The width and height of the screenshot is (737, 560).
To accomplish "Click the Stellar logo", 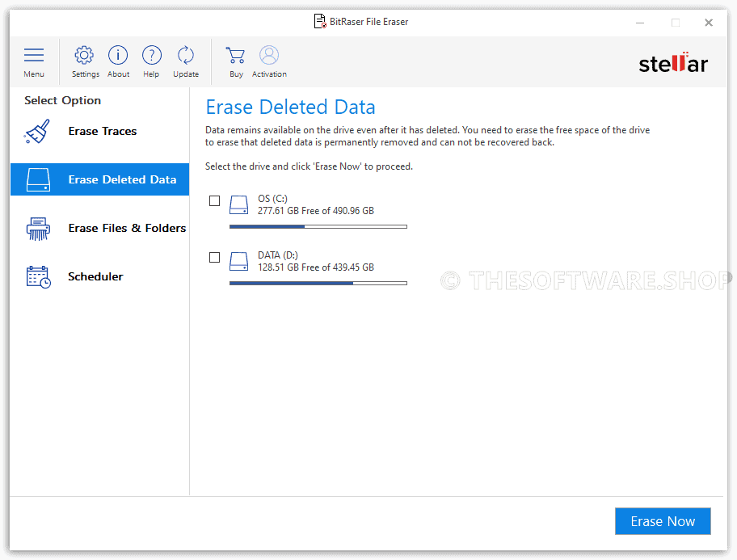I will coord(673,62).
